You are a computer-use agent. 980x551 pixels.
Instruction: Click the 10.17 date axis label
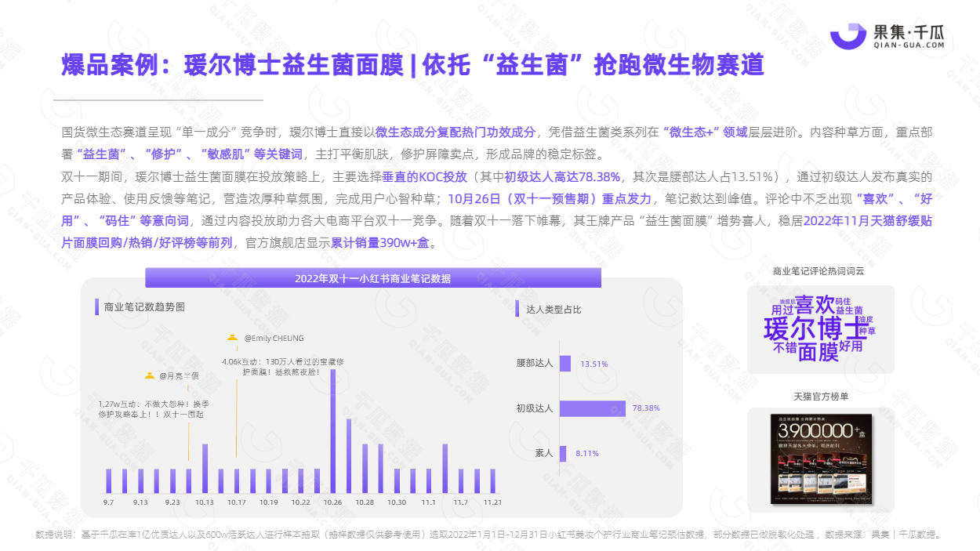237,502
